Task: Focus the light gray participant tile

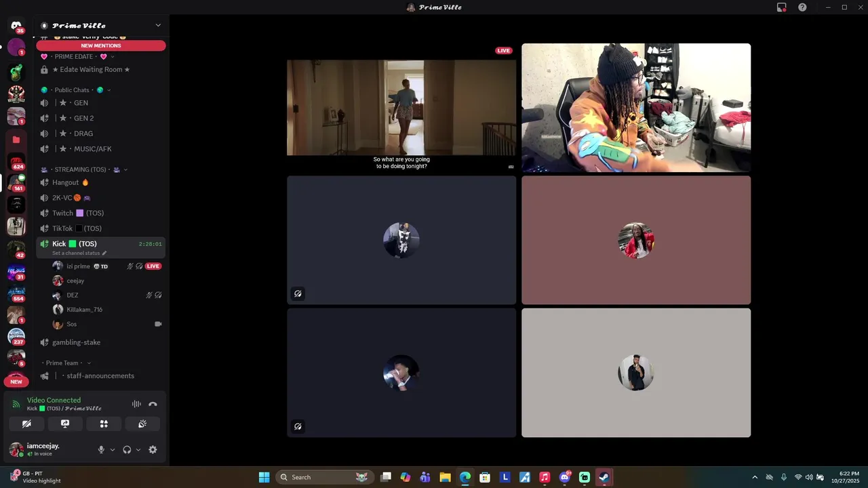Action: click(636, 373)
